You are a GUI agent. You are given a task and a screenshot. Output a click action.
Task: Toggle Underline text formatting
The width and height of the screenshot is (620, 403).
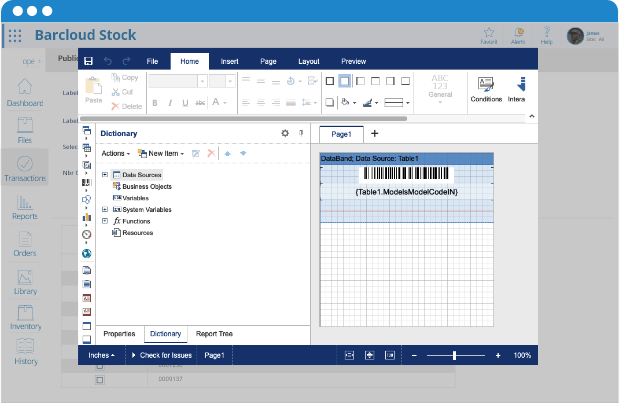point(185,103)
